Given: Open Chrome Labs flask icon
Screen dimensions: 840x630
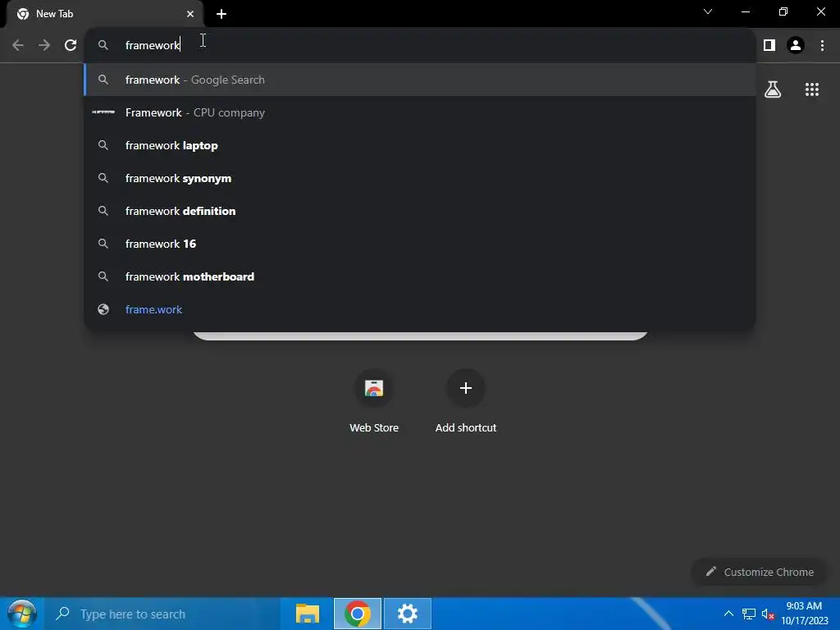Looking at the screenshot, I should point(773,89).
